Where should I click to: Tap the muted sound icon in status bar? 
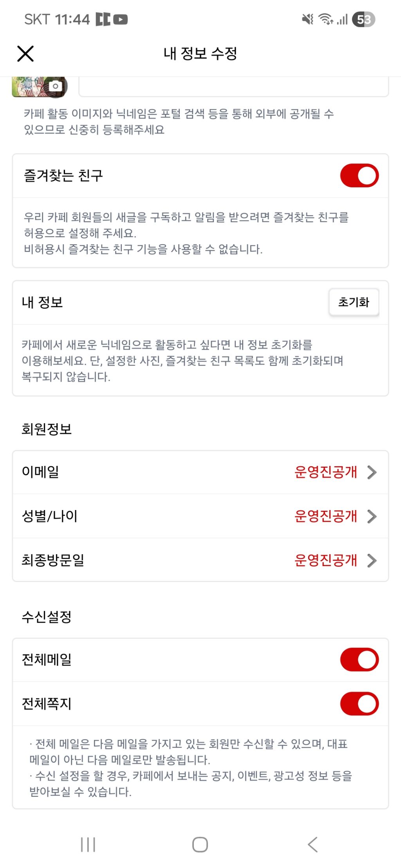click(308, 19)
